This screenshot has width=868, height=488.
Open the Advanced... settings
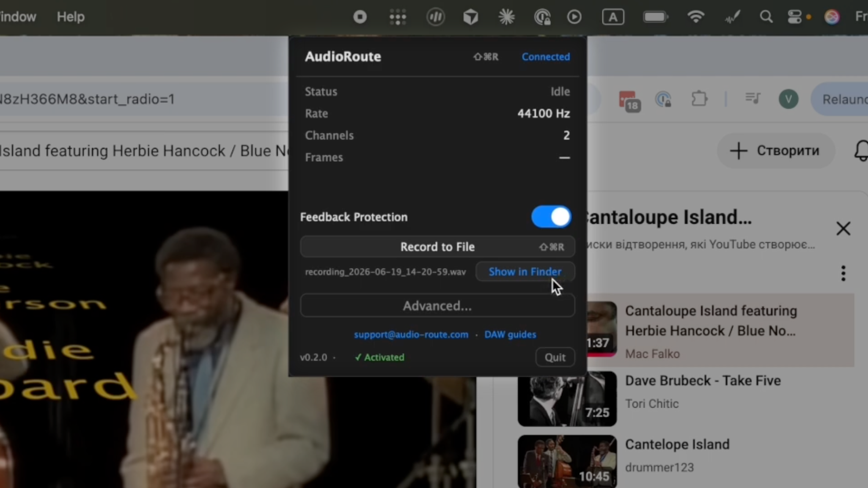tap(437, 305)
